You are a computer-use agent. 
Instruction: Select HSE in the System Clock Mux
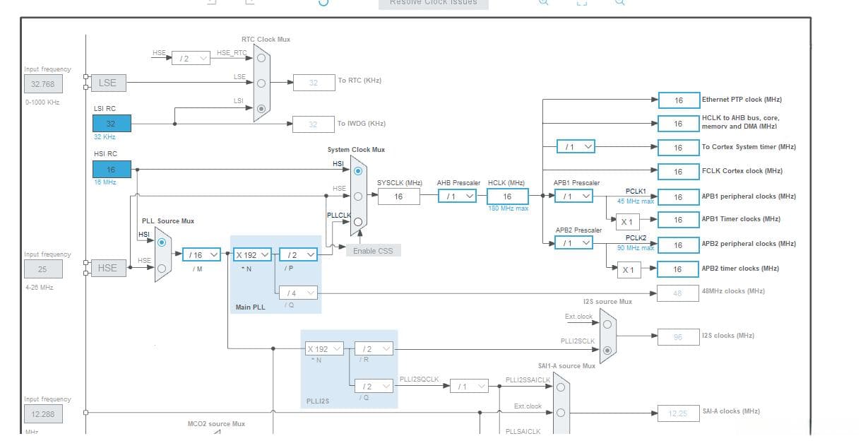358,196
